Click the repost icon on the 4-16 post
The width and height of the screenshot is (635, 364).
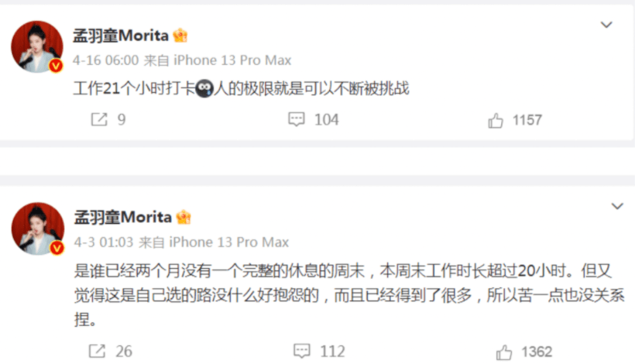99,119
